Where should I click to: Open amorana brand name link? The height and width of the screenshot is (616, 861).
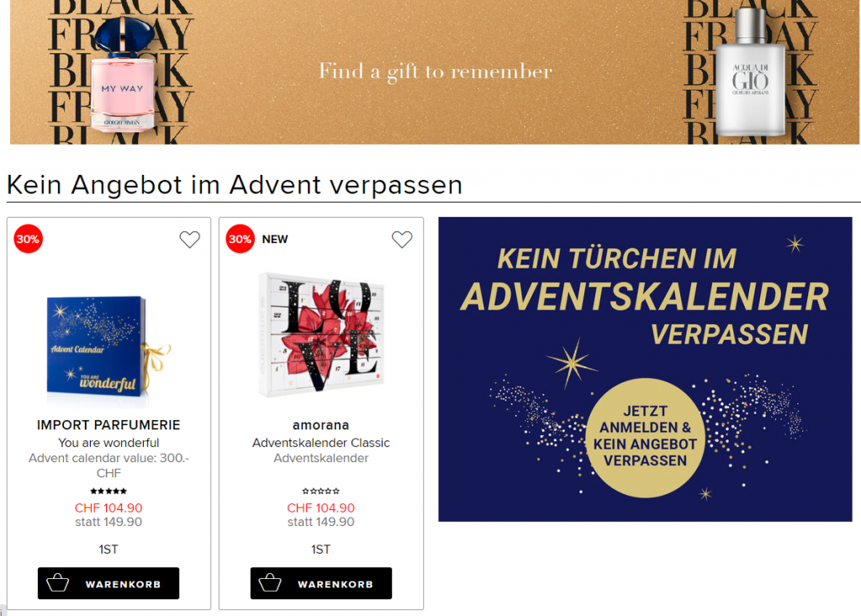pyautogui.click(x=320, y=425)
